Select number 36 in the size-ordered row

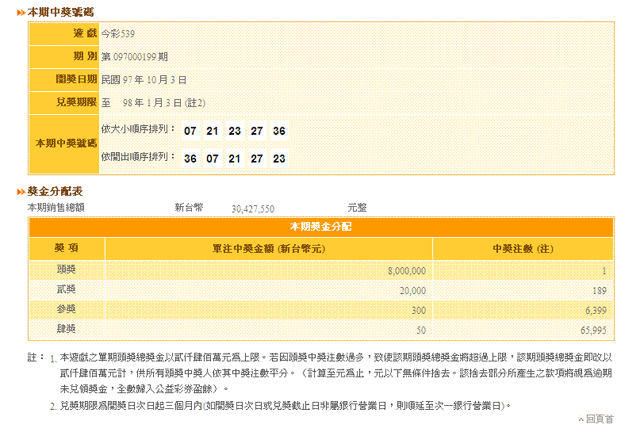[279, 131]
